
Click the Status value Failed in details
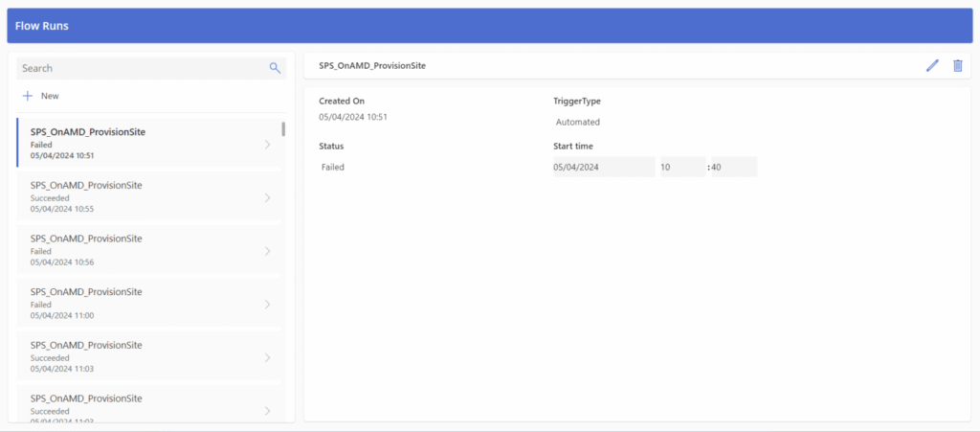coord(332,167)
